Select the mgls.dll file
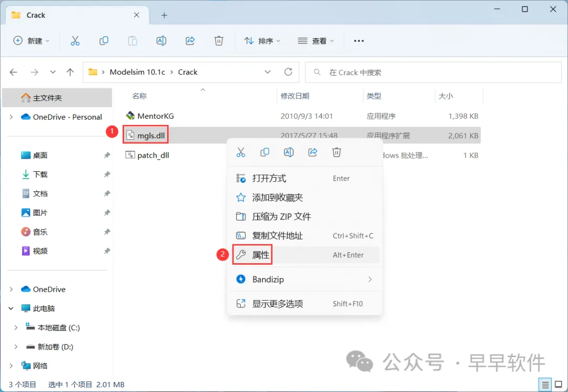Viewport: 568px width, 392px height. click(x=146, y=136)
